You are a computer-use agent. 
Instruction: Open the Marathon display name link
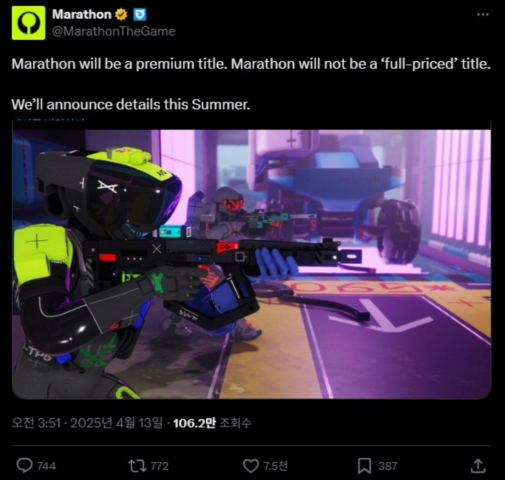pyautogui.click(x=82, y=14)
